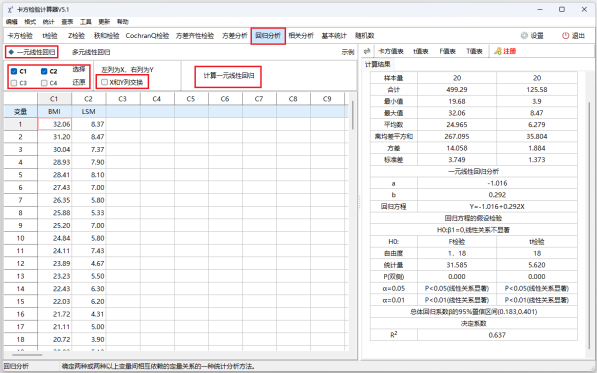Click the 平均数 value 24.965
The height and width of the screenshot is (373, 597).
click(x=457, y=125)
